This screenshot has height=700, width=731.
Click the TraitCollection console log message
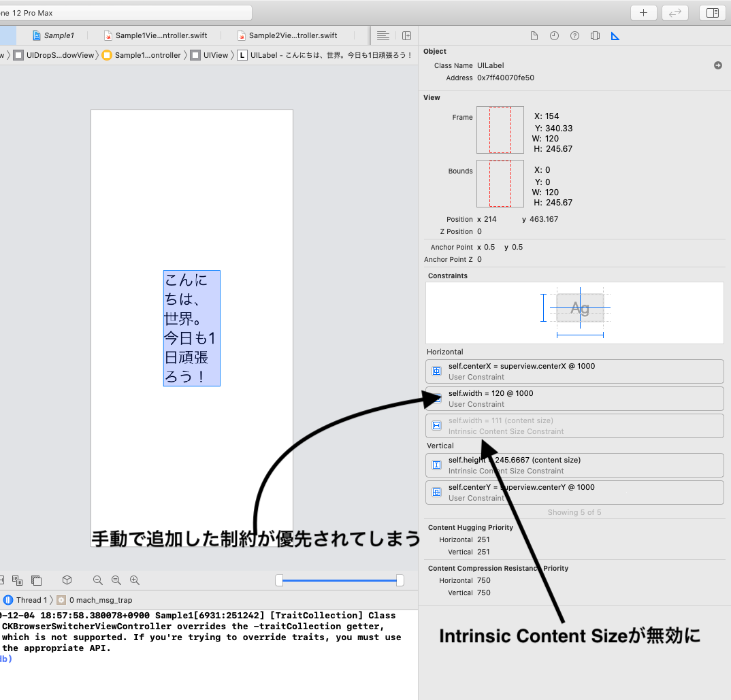tap(201, 631)
